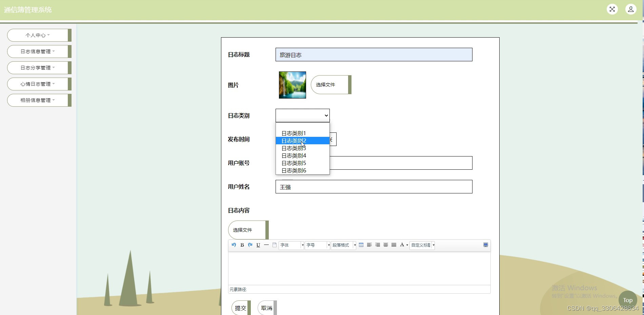Click the undo icon in the editor toolbar
The height and width of the screenshot is (315, 644).
coord(234,245)
